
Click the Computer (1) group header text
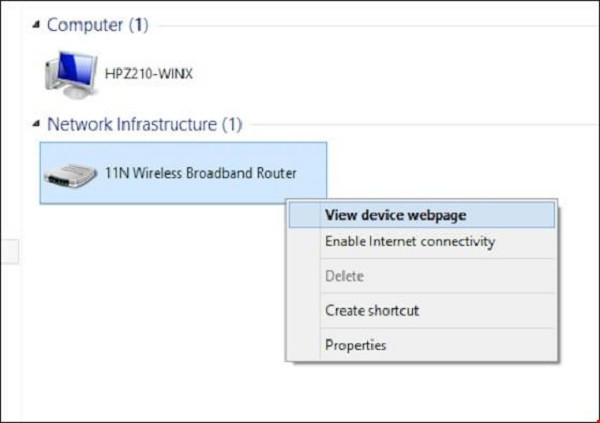(x=97, y=24)
